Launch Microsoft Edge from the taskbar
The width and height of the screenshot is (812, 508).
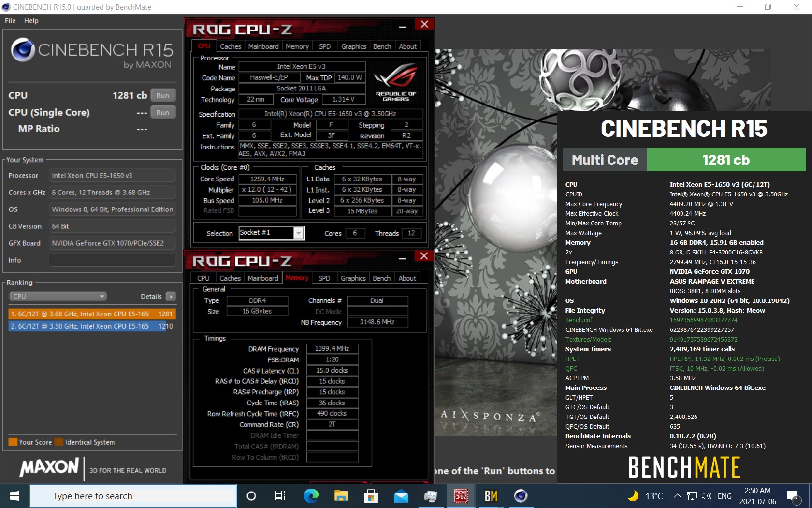pyautogui.click(x=311, y=496)
